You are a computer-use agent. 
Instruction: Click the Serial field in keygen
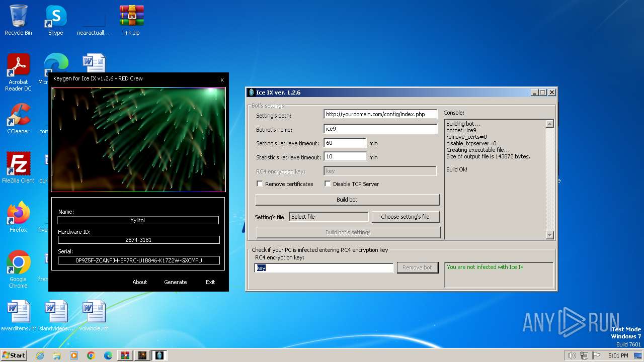coord(139,260)
